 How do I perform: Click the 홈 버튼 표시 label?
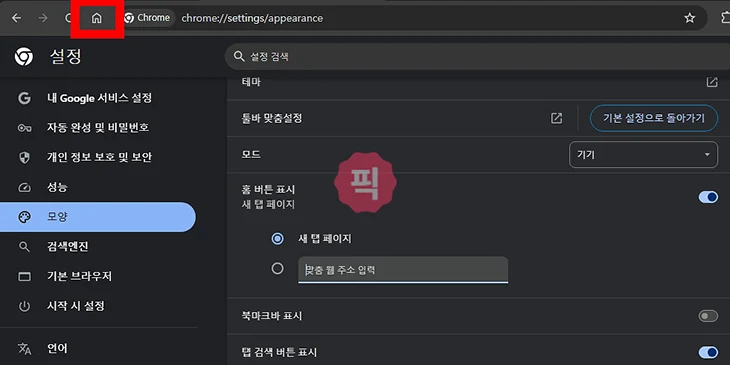click(268, 189)
